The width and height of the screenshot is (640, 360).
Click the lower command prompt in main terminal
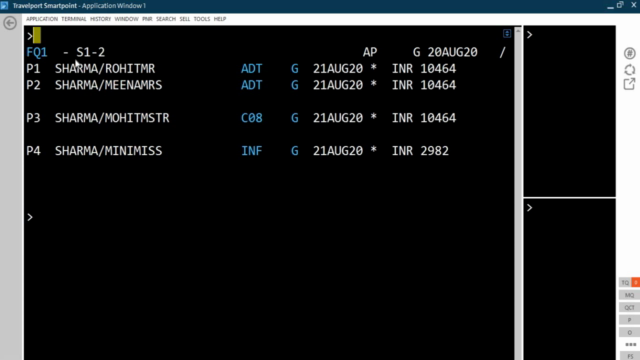pos(30,217)
